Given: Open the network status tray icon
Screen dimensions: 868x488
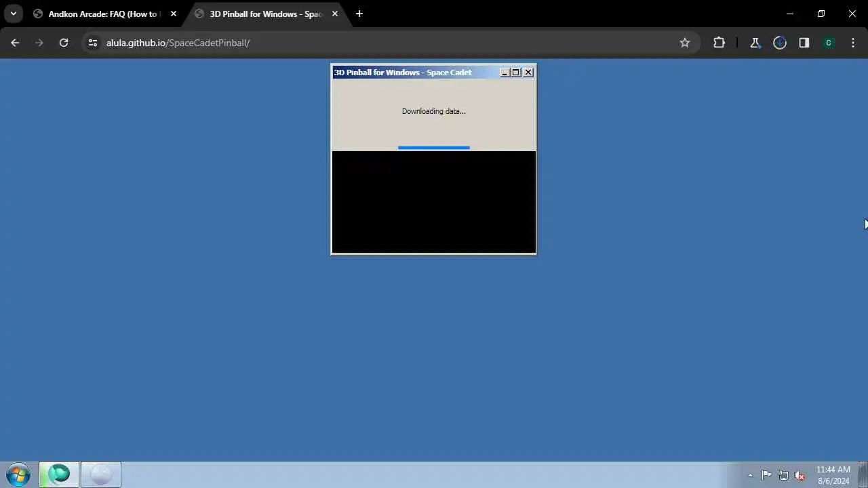Looking at the screenshot, I should click(x=783, y=475).
